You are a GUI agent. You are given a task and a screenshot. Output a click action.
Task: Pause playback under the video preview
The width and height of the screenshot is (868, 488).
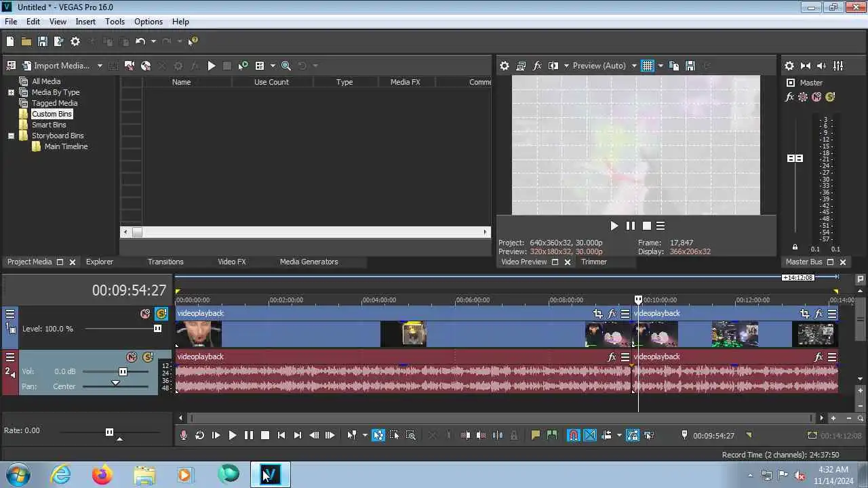click(631, 226)
